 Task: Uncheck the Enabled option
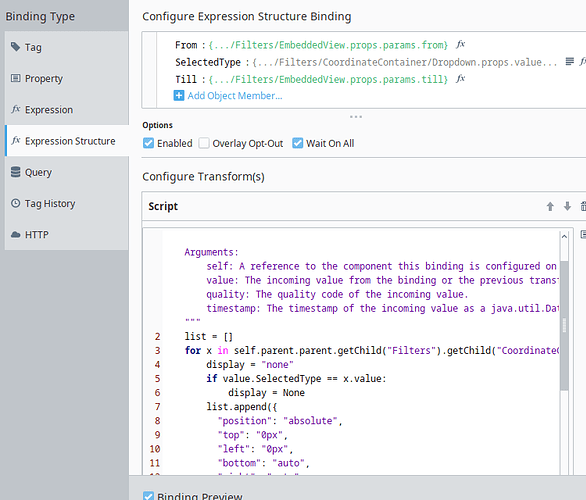(x=148, y=143)
